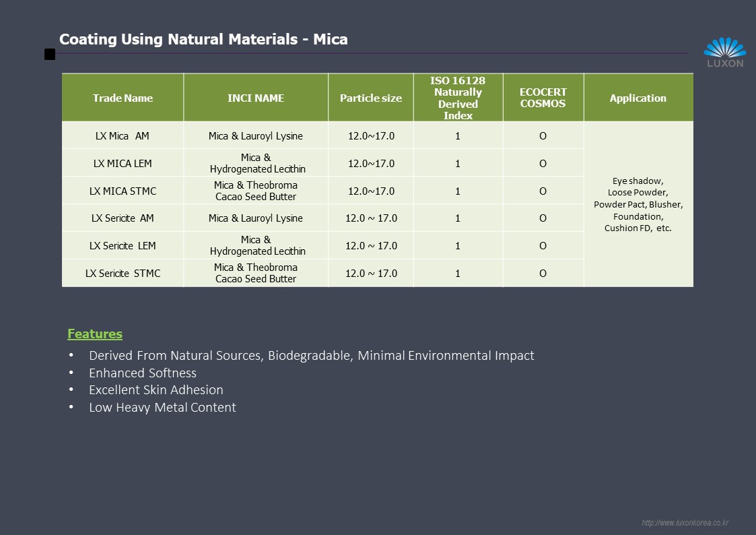The width and height of the screenshot is (756, 535).
Task: Click the Particle size column header
Action: (371, 98)
